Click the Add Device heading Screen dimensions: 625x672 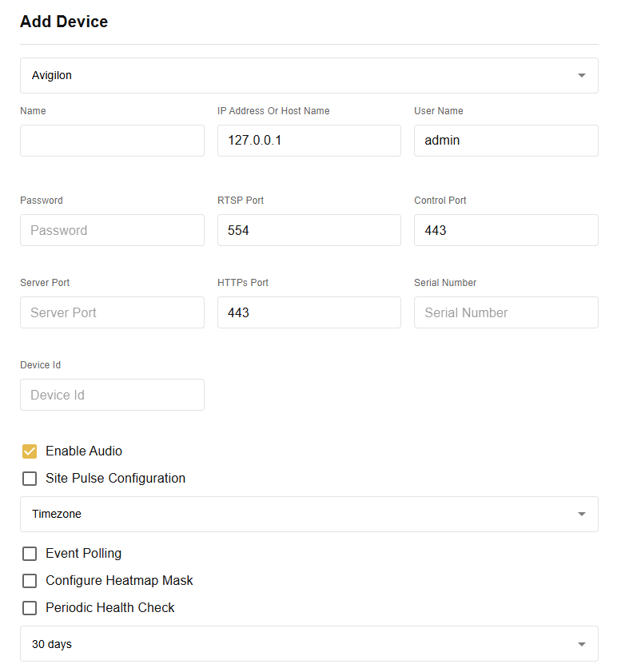pyautogui.click(x=64, y=22)
